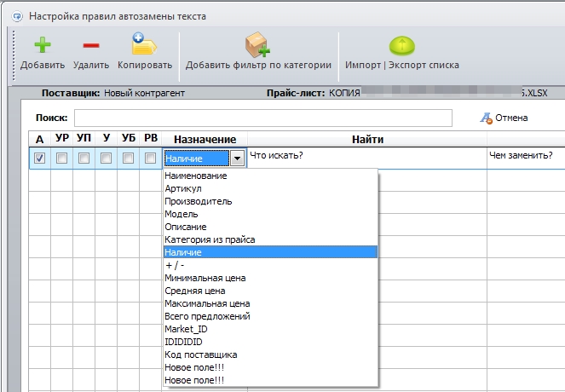Choose Модель in the dropdown list

(x=270, y=214)
